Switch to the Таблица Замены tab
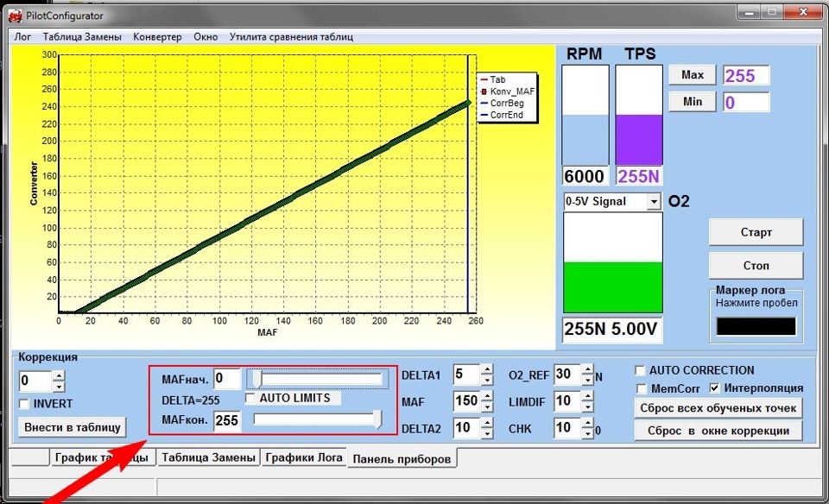The width and height of the screenshot is (829, 504). pyautogui.click(x=208, y=457)
